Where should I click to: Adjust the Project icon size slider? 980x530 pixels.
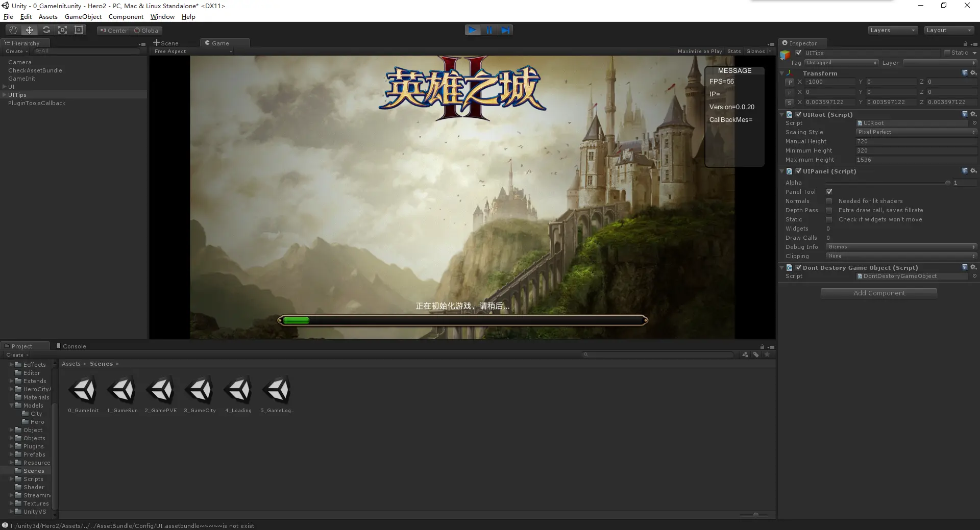[x=756, y=515]
